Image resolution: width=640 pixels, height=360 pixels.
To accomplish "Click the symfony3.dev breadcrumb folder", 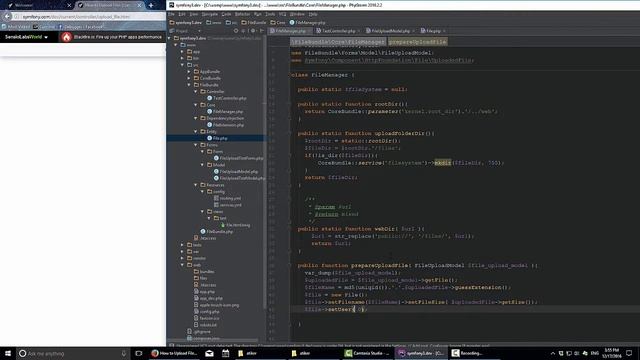I will click(186, 22).
